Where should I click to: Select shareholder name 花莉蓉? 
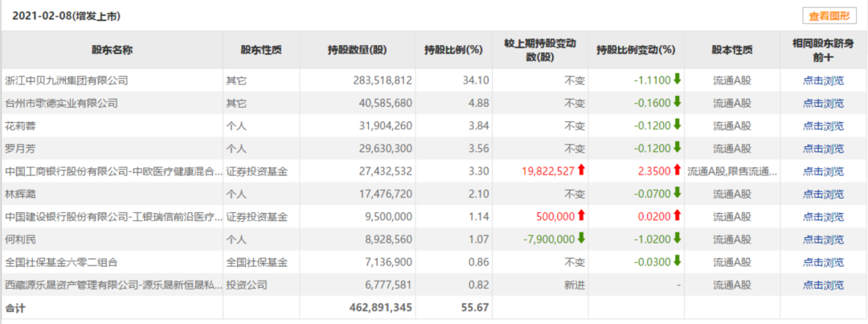tap(20, 125)
